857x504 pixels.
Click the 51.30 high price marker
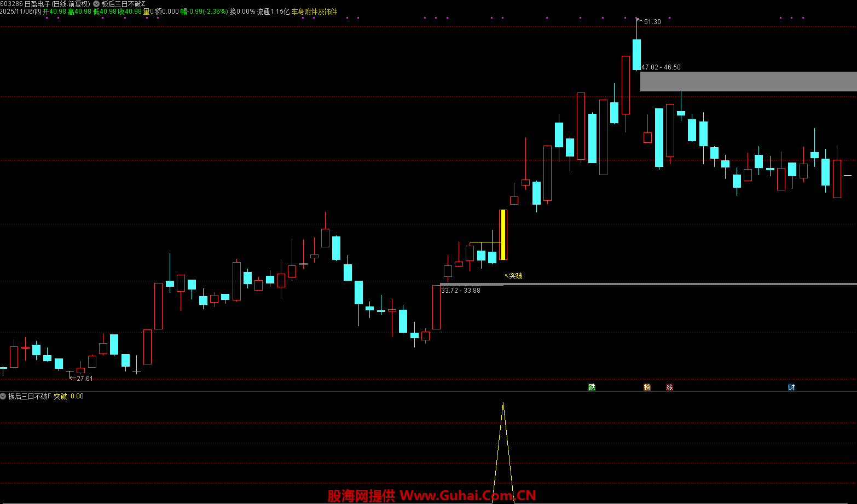click(x=652, y=22)
